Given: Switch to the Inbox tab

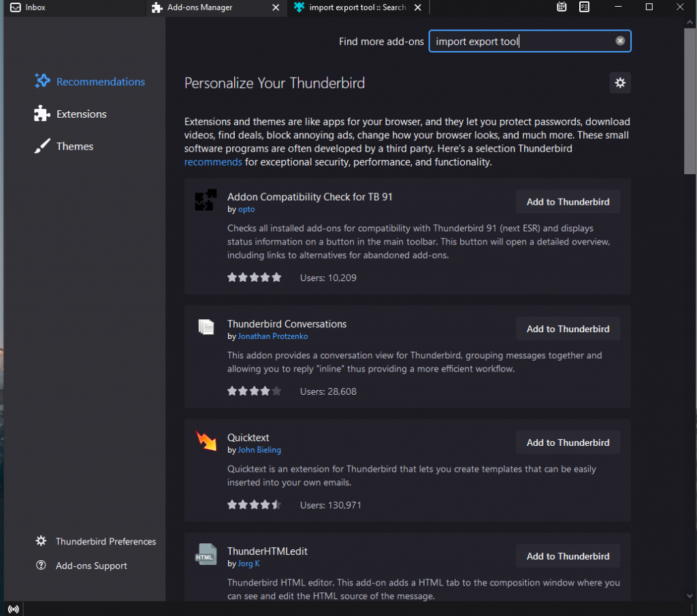Looking at the screenshot, I should [x=74, y=7].
